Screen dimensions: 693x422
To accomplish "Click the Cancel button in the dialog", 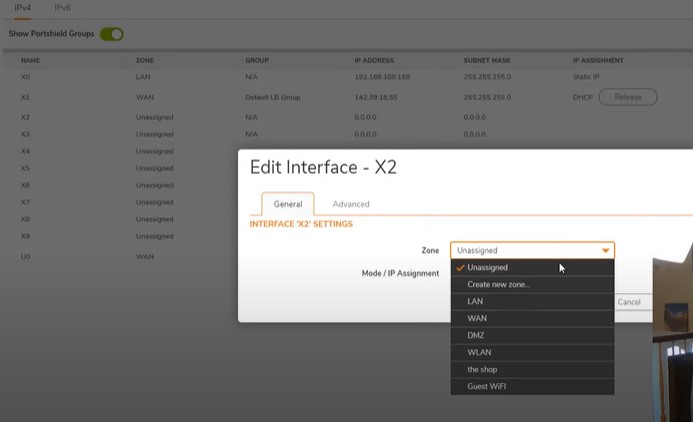I will coord(629,302).
